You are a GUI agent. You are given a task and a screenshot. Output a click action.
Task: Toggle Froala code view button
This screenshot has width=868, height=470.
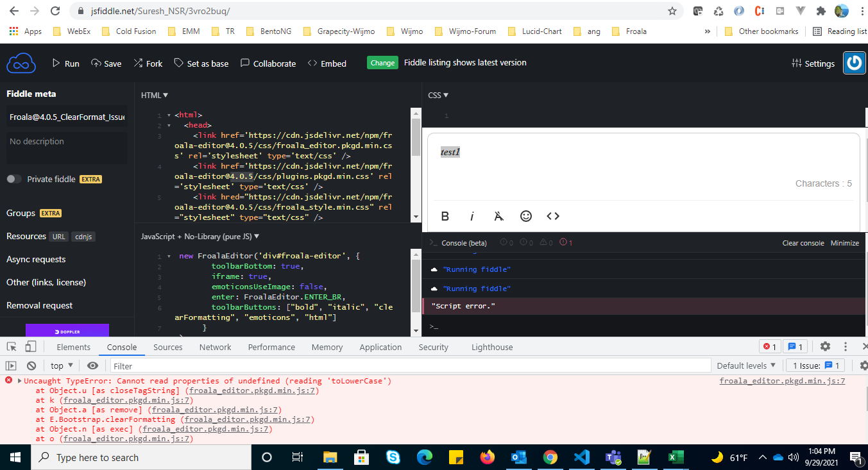tap(553, 216)
